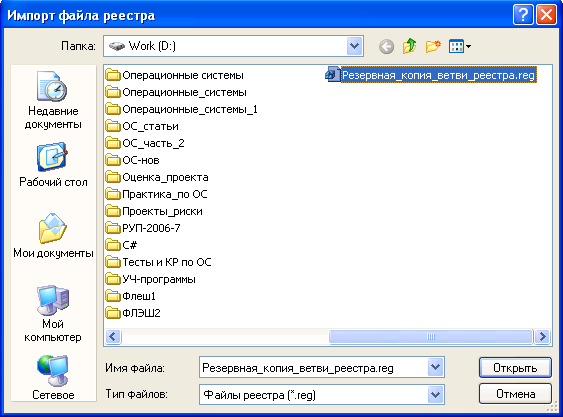Select file name Резервная_копия_ветви_реестра.reg in list
Image resolution: width=563 pixels, height=417 pixels.
tap(438, 75)
